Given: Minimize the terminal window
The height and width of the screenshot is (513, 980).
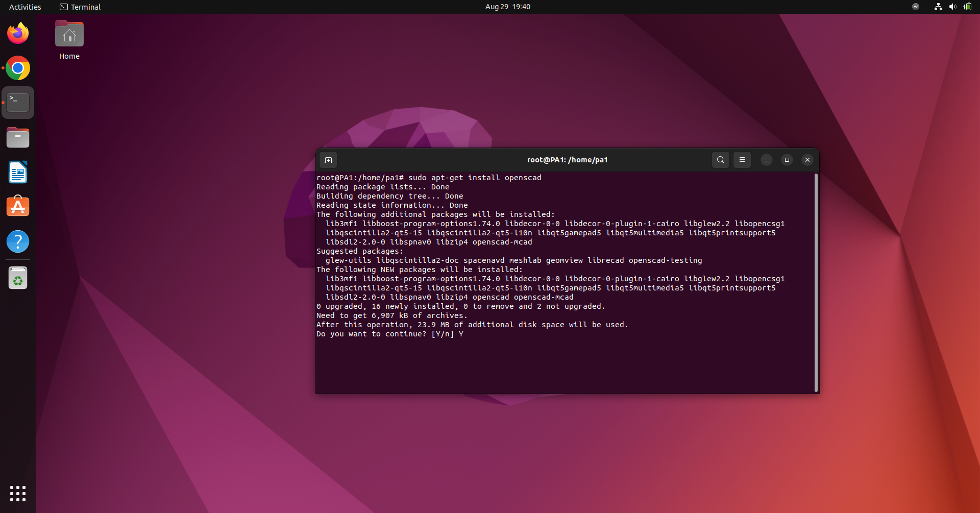Looking at the screenshot, I should pyautogui.click(x=766, y=160).
